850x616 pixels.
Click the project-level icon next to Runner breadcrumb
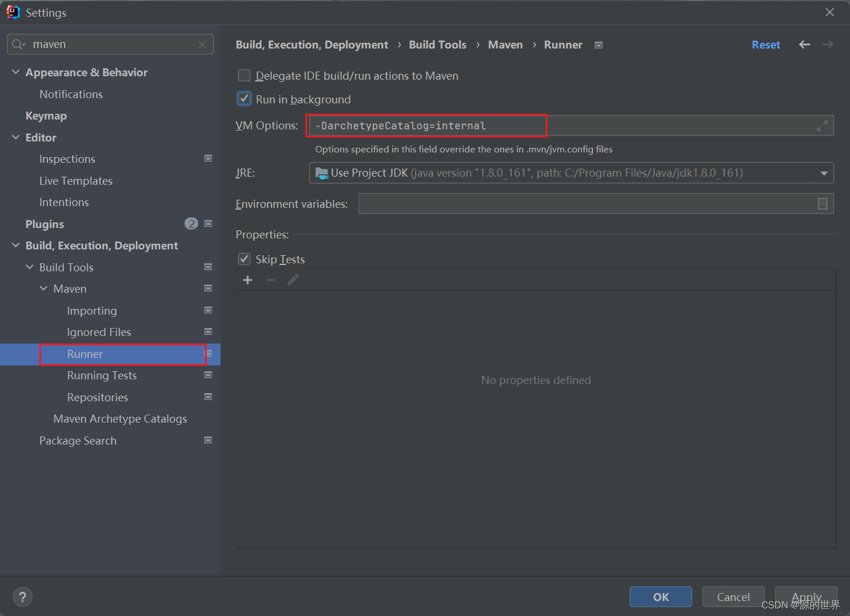click(x=599, y=45)
